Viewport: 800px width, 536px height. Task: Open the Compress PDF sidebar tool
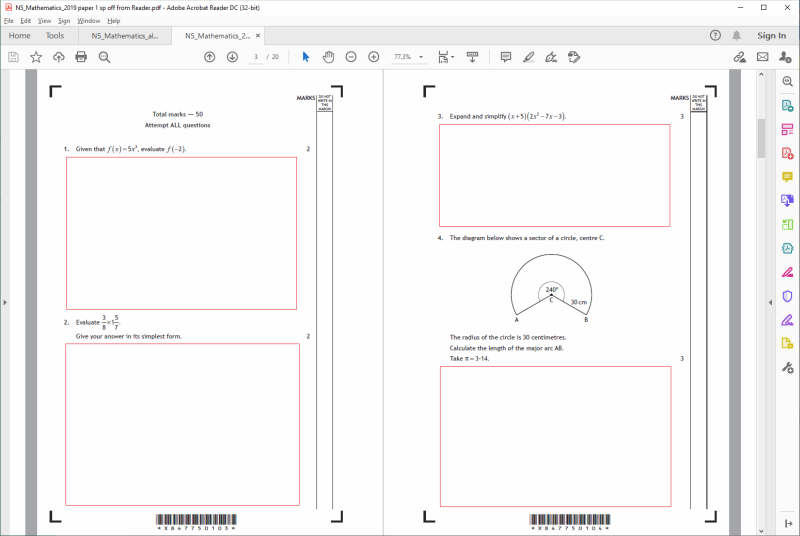(x=787, y=248)
